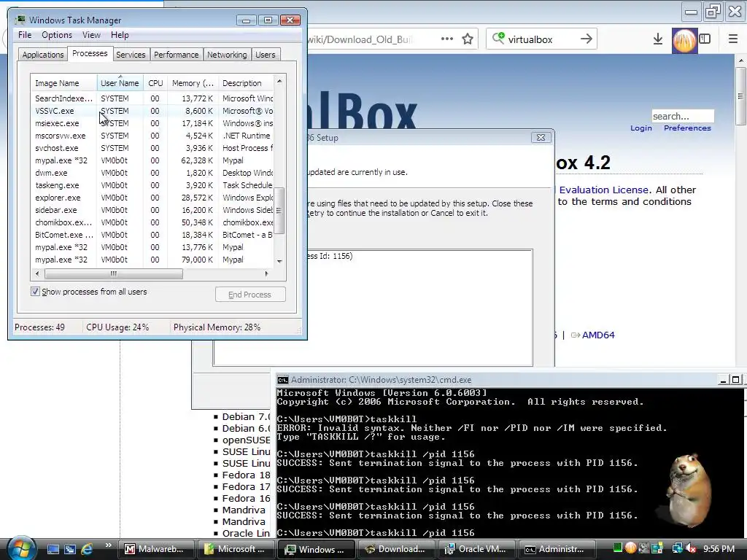Click Switch between windows quick launch icon
The image size is (747, 560).
(70, 549)
